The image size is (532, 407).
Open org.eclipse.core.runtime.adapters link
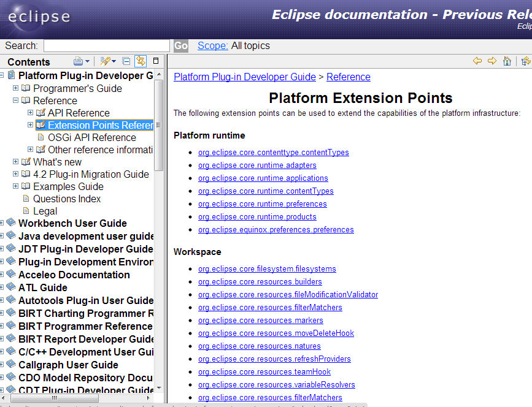click(257, 165)
